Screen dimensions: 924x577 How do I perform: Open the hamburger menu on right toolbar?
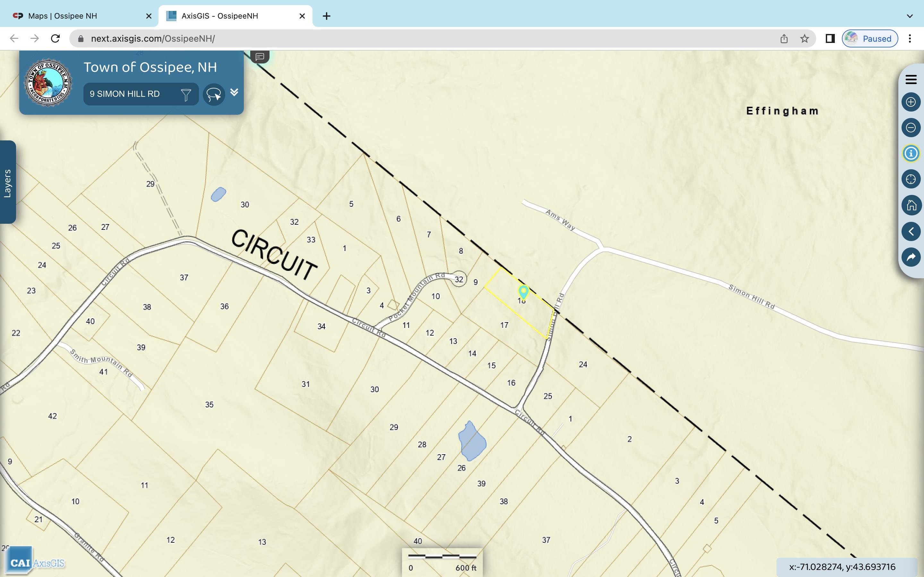911,79
